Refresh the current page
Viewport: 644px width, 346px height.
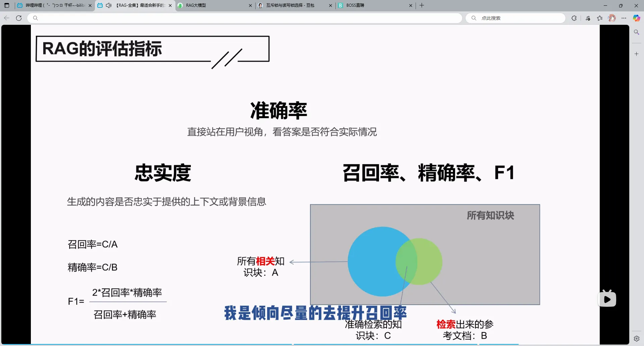click(x=19, y=18)
